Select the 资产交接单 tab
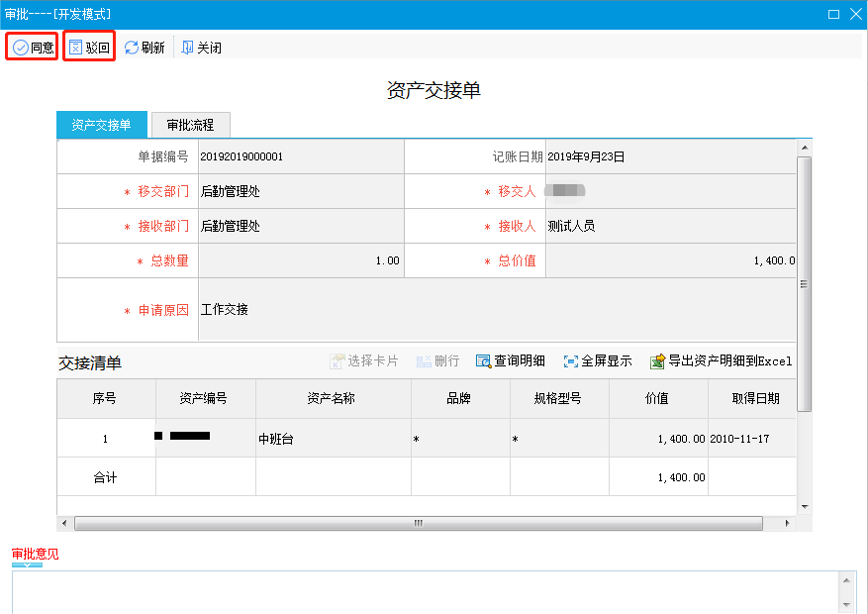The height and width of the screenshot is (614, 868). pos(102,125)
